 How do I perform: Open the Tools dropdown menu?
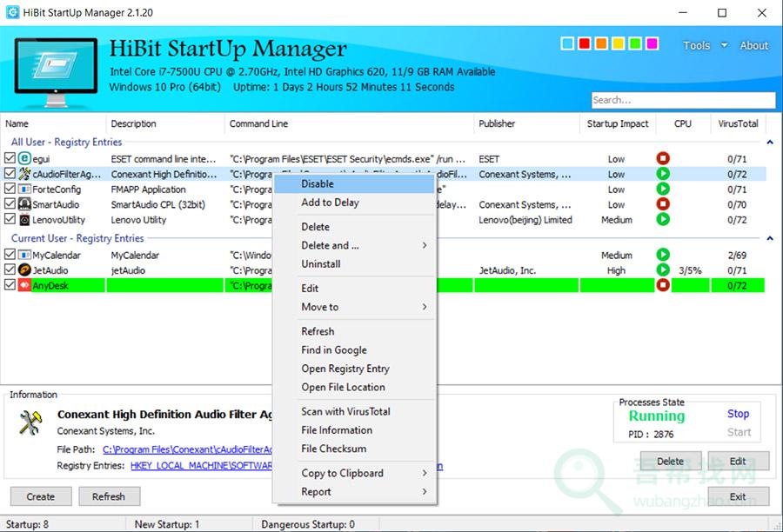click(705, 45)
